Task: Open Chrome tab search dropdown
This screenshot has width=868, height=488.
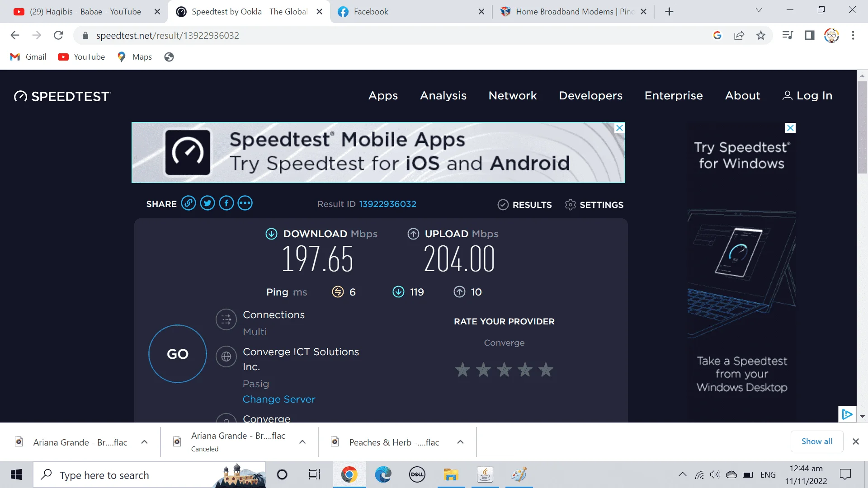Action: pos(759,10)
